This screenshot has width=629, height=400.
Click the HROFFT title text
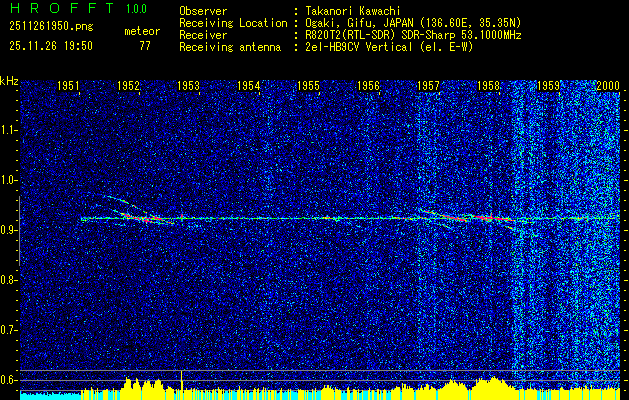(62, 8)
